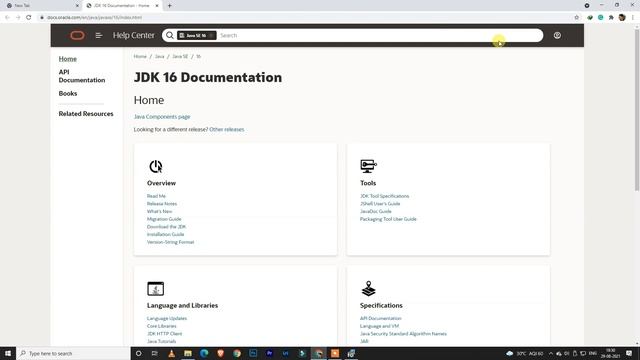Open Microsoft Edge from the taskbar
640x360 pixels.
click(x=204, y=353)
